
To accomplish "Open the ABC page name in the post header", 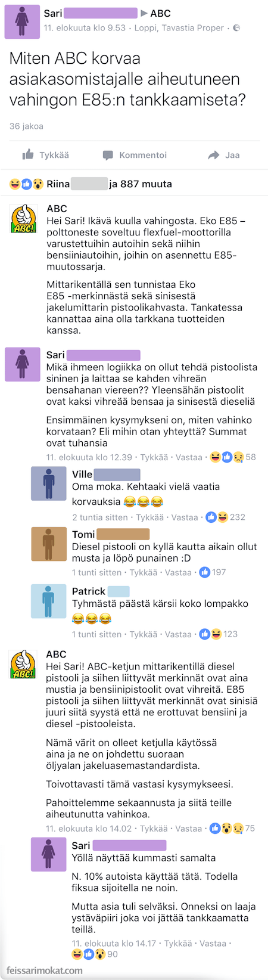I will (161, 13).
